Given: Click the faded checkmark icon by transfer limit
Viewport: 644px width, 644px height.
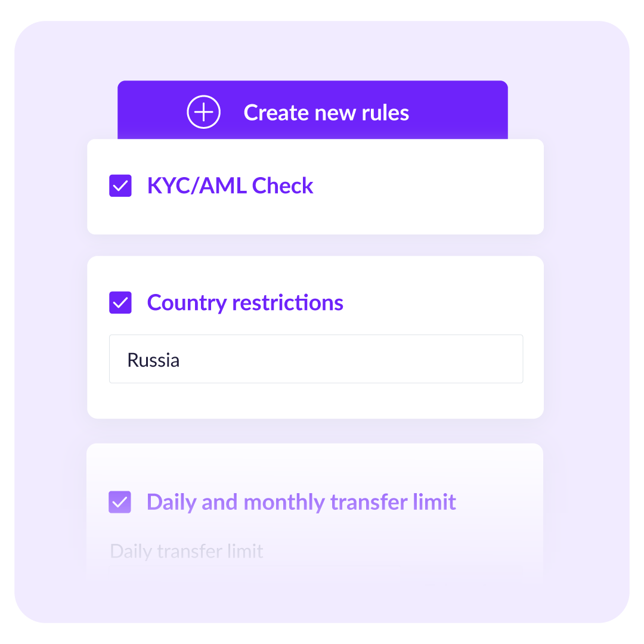Looking at the screenshot, I should point(120,502).
